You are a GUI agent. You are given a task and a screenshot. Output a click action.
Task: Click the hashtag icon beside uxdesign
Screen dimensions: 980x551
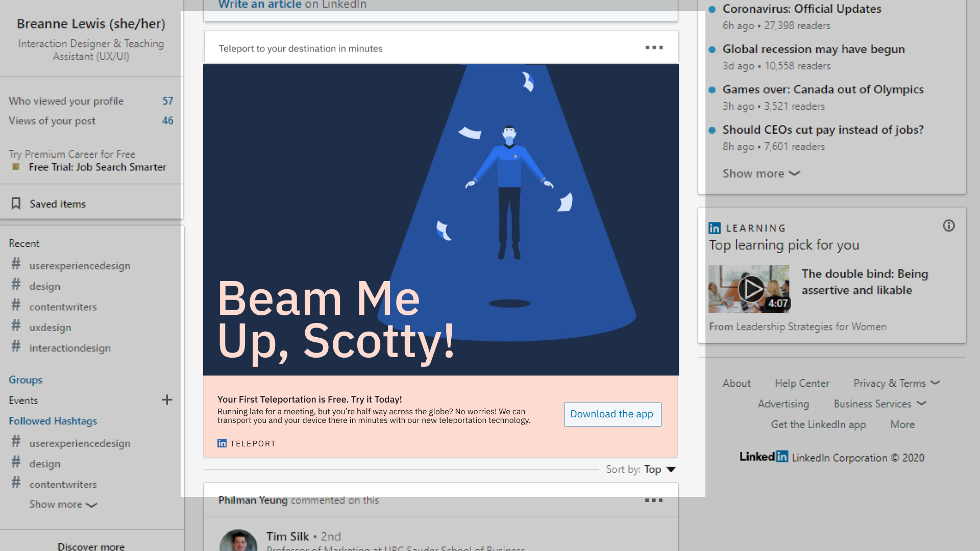(16, 327)
